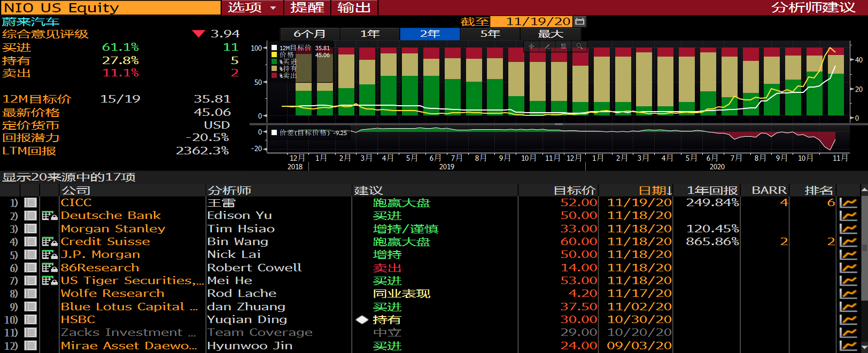Open the 选项 options dropdown
Viewport: 868px width, 353px height.
[x=253, y=7]
